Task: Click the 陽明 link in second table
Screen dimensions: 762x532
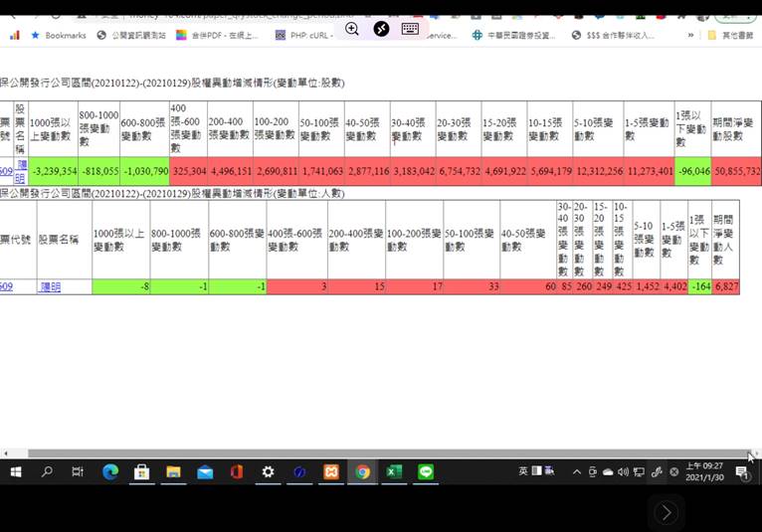Action: click(50, 286)
